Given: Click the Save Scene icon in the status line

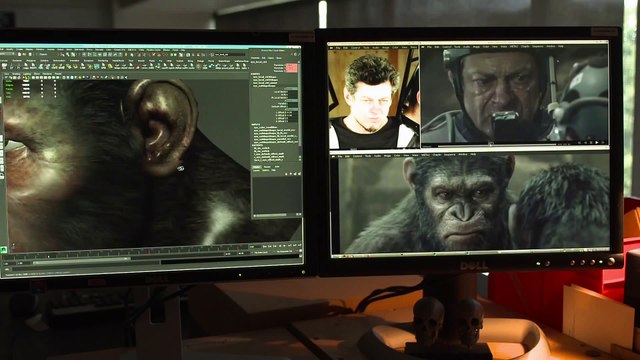Looking at the screenshot, I should [30, 54].
